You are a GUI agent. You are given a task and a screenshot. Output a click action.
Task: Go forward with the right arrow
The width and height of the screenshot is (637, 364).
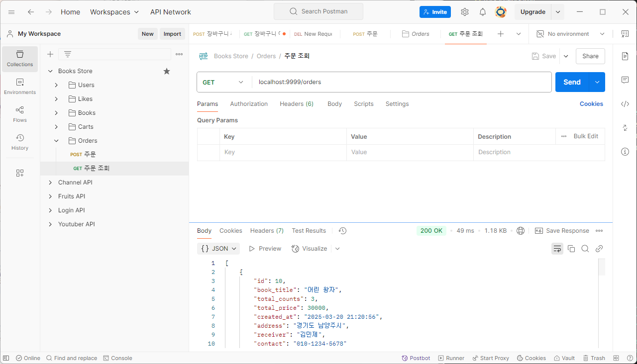click(48, 12)
